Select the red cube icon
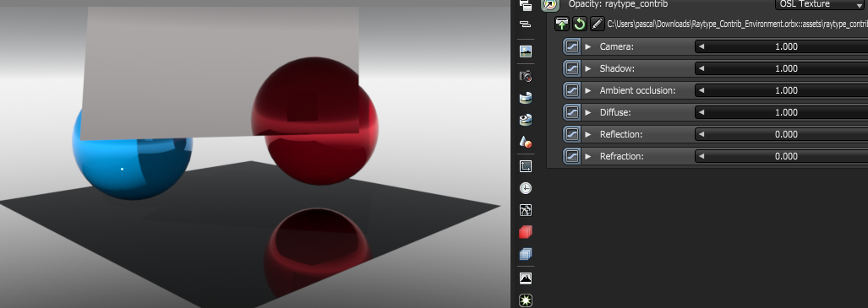The image size is (868, 308). [526, 232]
